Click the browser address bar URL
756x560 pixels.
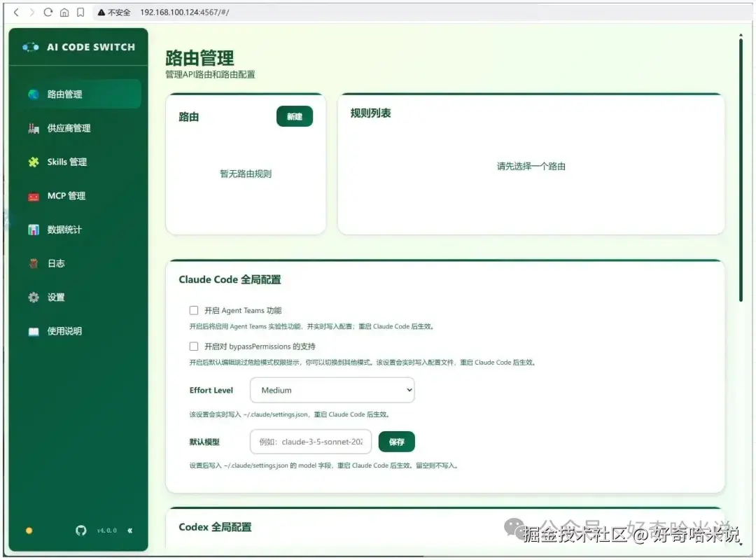[185, 13]
